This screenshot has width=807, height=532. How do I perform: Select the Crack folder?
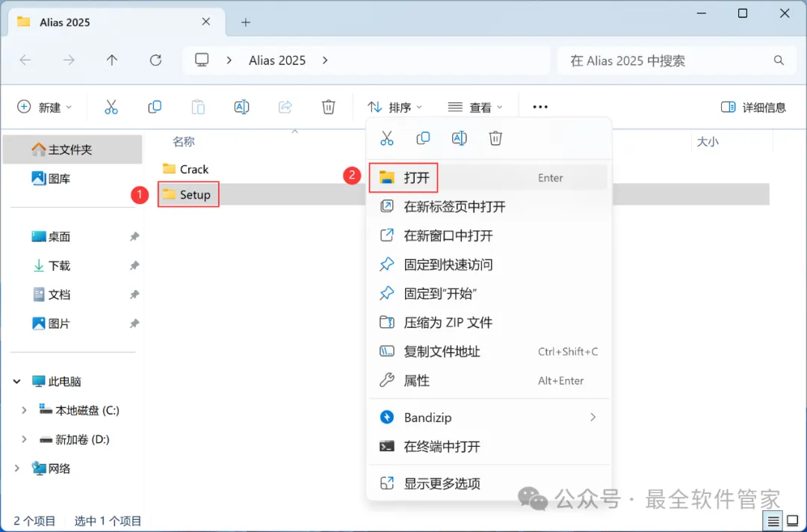click(186, 169)
